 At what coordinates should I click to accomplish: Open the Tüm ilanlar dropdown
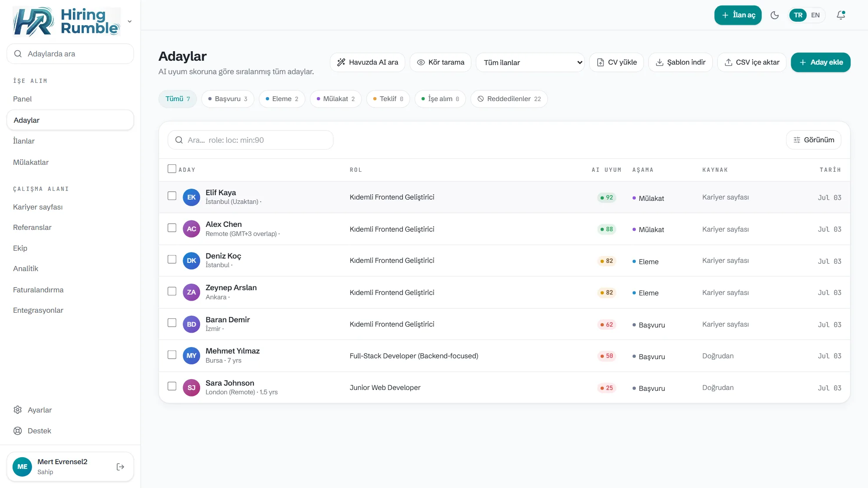(530, 62)
